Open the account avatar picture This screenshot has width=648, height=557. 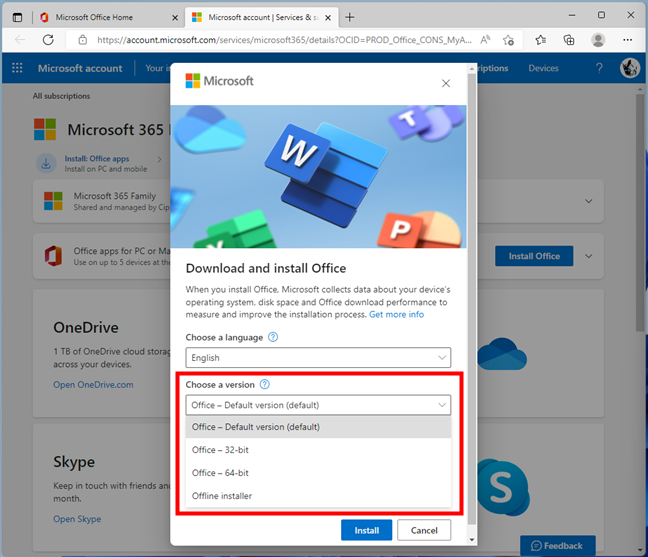point(630,68)
